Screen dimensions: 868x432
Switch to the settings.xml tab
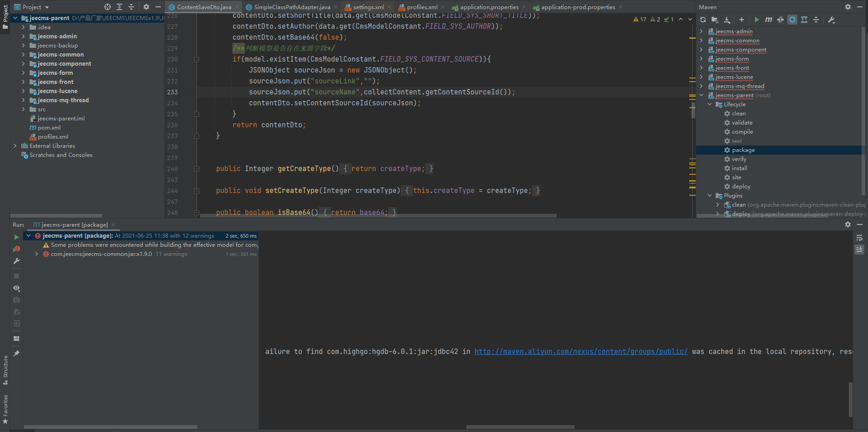(368, 7)
